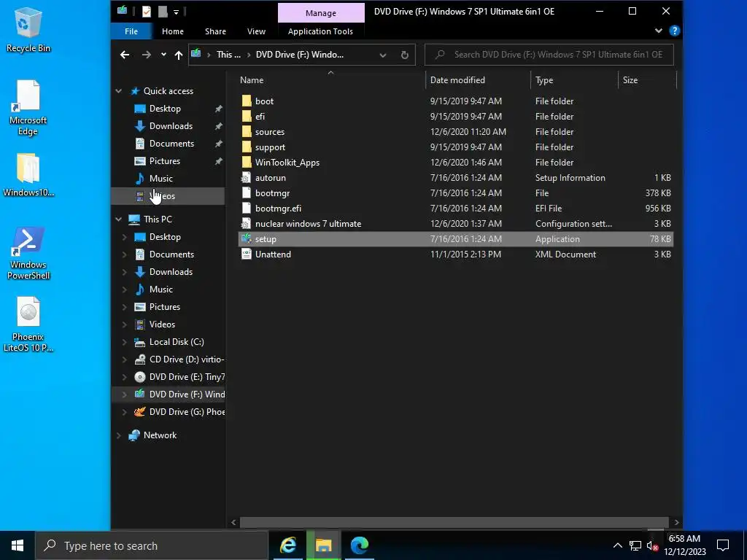The image size is (747, 560).
Task: Expand the ribbon with the chevron
Action: point(659,31)
